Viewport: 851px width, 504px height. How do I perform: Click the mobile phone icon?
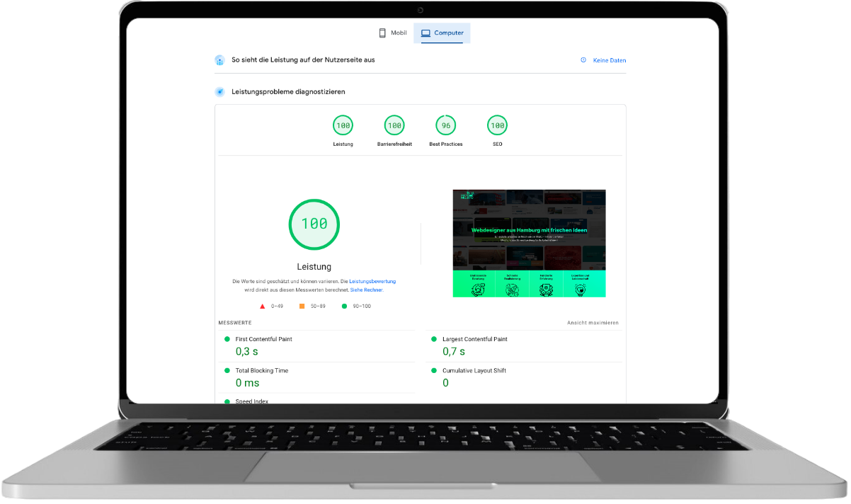[x=382, y=33]
